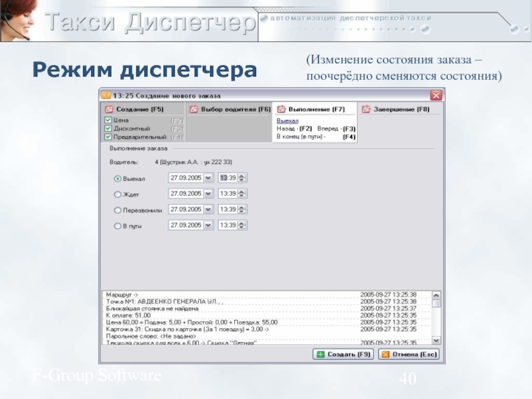Viewport: 532px width, 399px height.
Task: Open date dropdown in Перезвонили row
Action: 208,209
